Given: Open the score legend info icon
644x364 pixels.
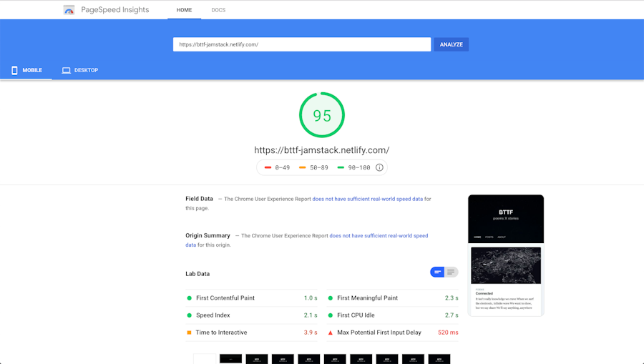Looking at the screenshot, I should click(379, 167).
